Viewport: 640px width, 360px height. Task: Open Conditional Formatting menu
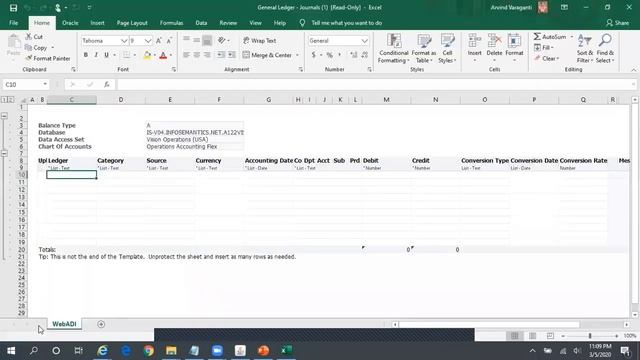point(393,49)
